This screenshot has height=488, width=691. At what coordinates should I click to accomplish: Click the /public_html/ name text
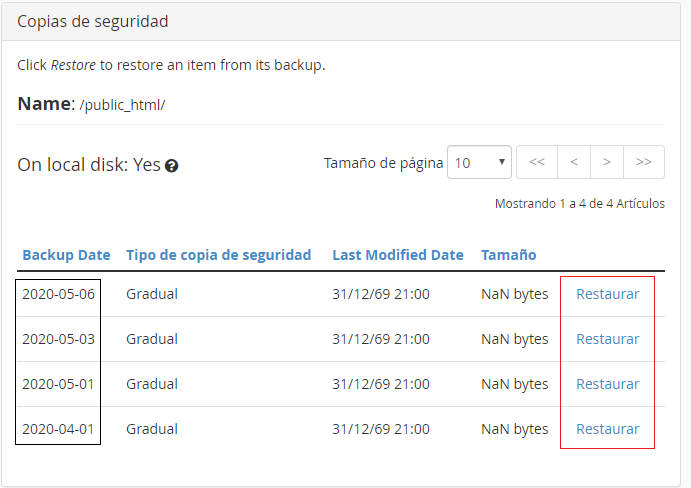pos(123,105)
